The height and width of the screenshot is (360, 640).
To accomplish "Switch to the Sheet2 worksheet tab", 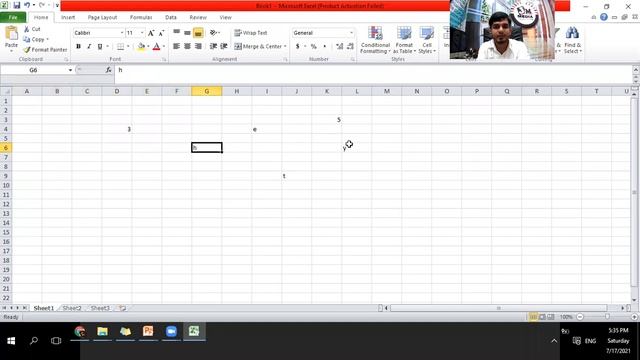I will coord(72,308).
